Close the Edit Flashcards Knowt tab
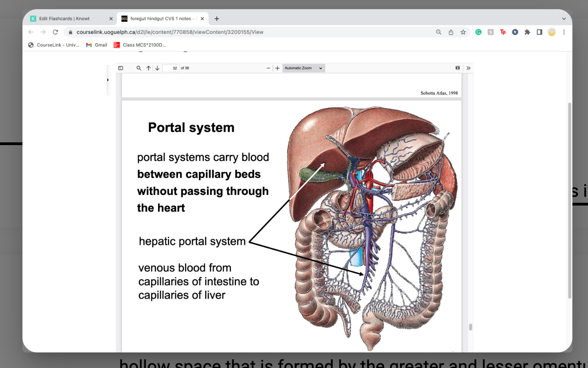The image size is (588, 368). click(111, 19)
